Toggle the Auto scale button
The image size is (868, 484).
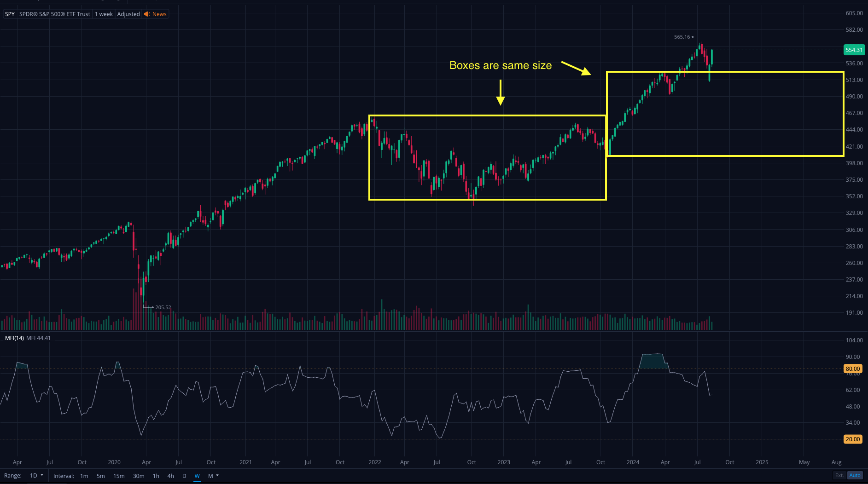(855, 475)
